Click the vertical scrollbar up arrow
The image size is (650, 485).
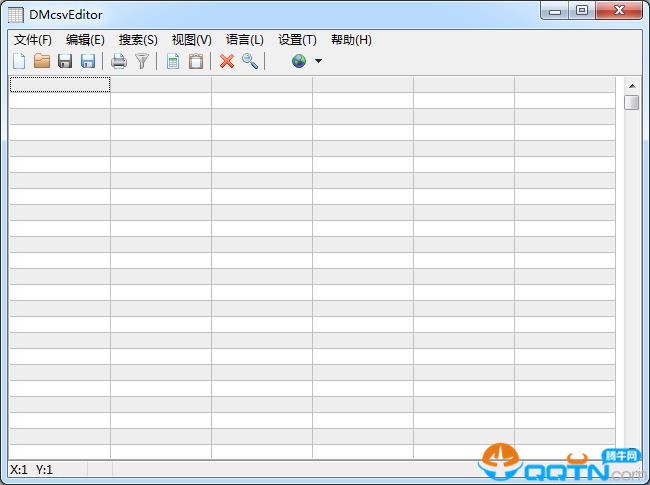click(x=631, y=85)
